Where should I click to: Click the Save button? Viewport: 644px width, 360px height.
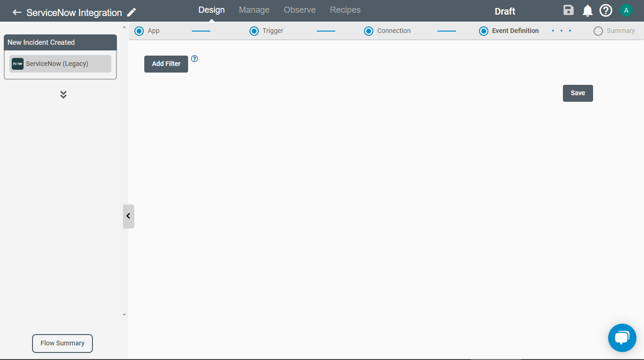[578, 93]
